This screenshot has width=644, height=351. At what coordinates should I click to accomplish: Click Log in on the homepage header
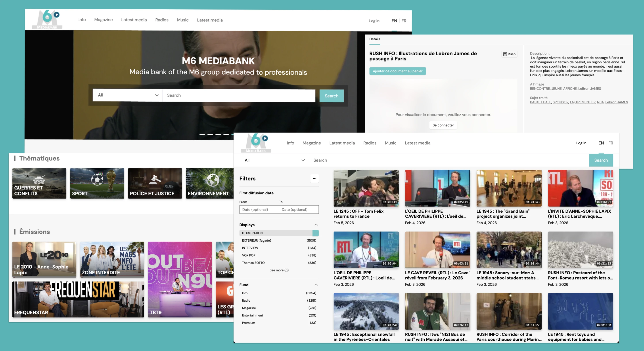[374, 21]
